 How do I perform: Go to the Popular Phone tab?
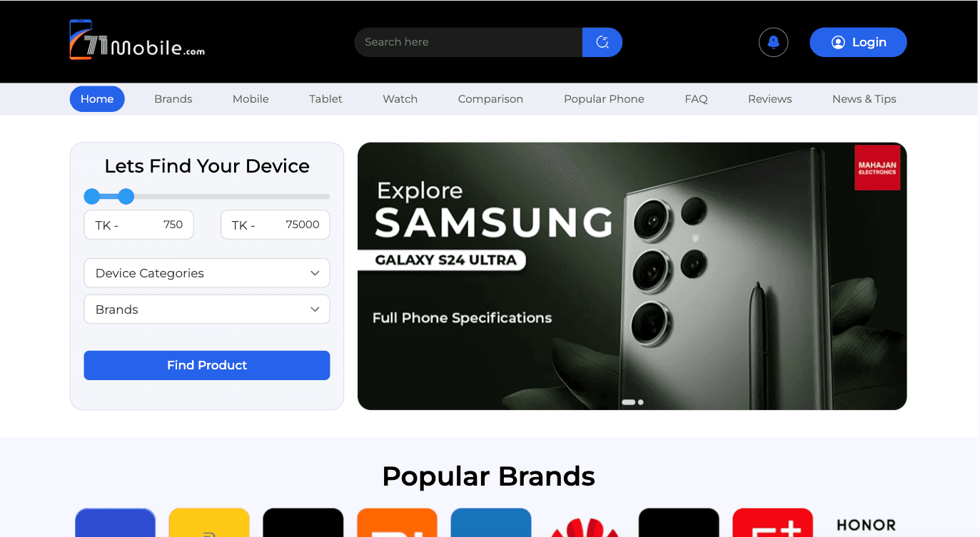[604, 99]
